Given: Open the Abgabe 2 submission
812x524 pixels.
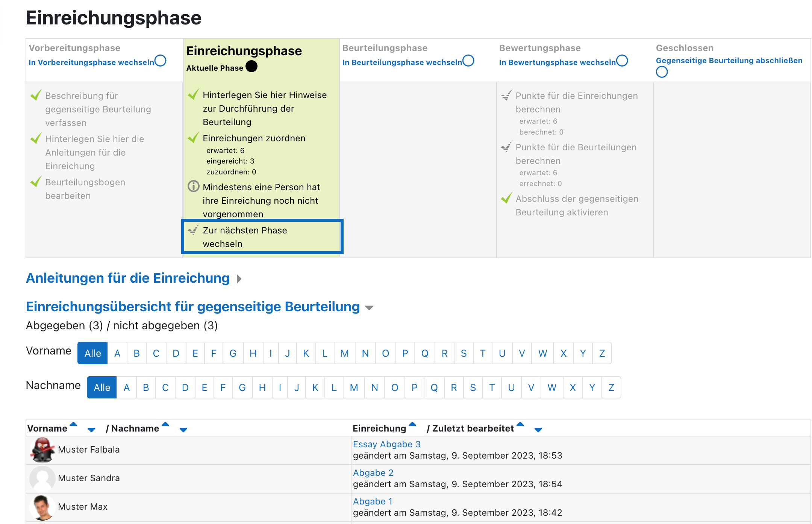Looking at the screenshot, I should pyautogui.click(x=373, y=473).
